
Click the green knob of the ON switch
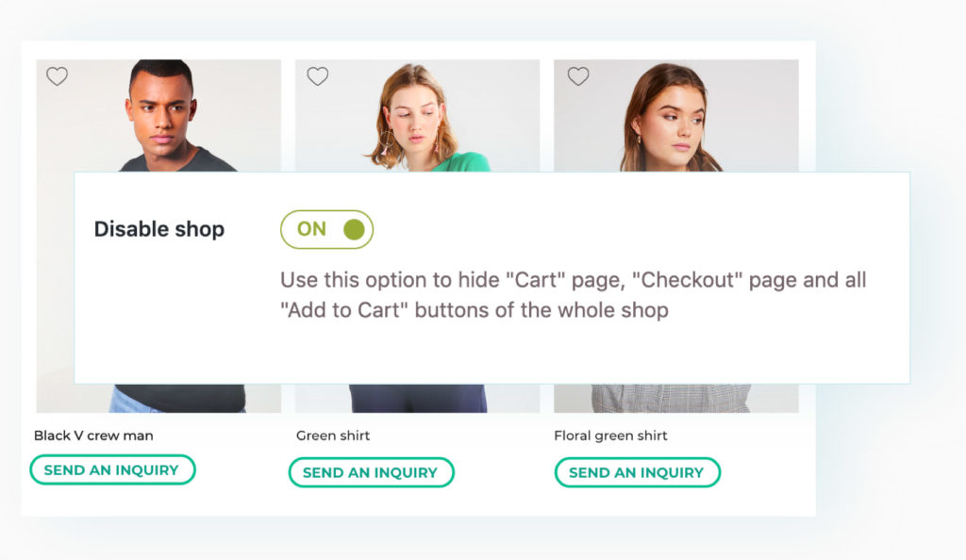[x=354, y=229]
